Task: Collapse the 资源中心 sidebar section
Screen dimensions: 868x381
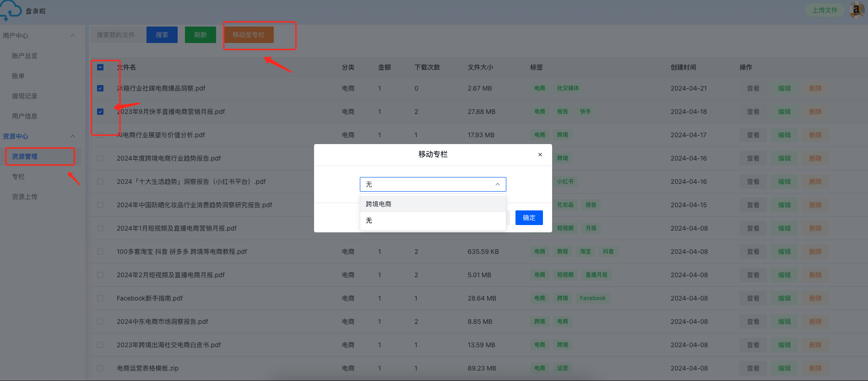Action: click(72, 136)
